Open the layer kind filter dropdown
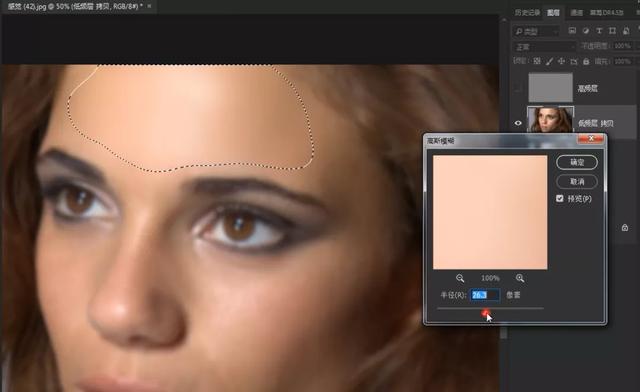The width and height of the screenshot is (640, 392). tap(536, 31)
